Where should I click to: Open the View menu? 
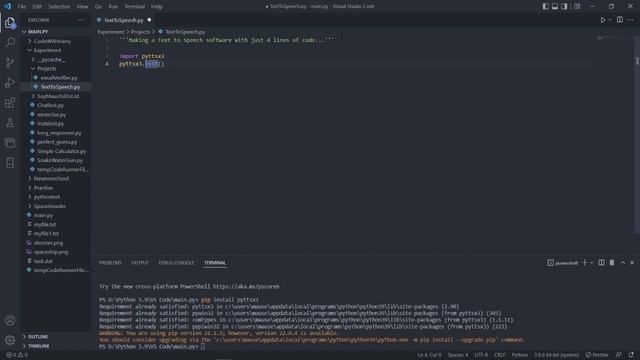tap(82, 7)
